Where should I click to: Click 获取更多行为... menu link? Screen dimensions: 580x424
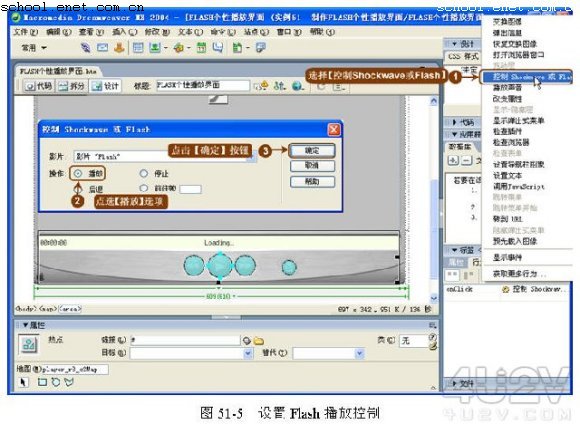click(519, 274)
